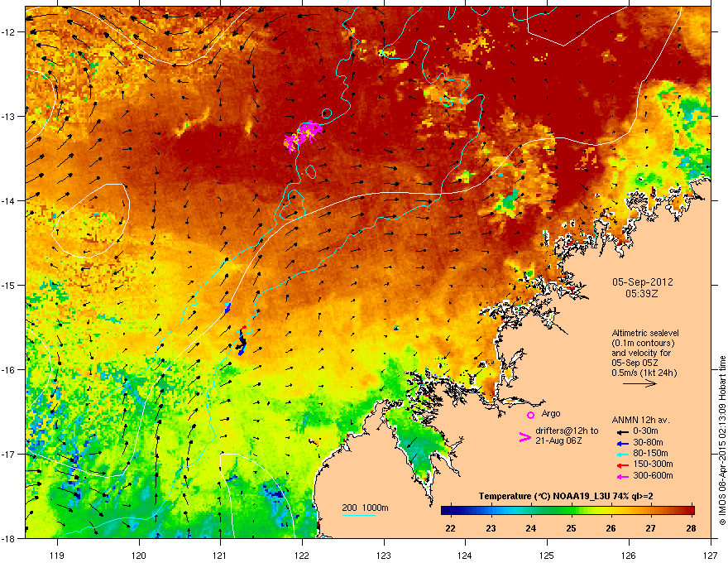
Task: Click the "Altimetric sealevel" caption line
Action: tap(645, 333)
